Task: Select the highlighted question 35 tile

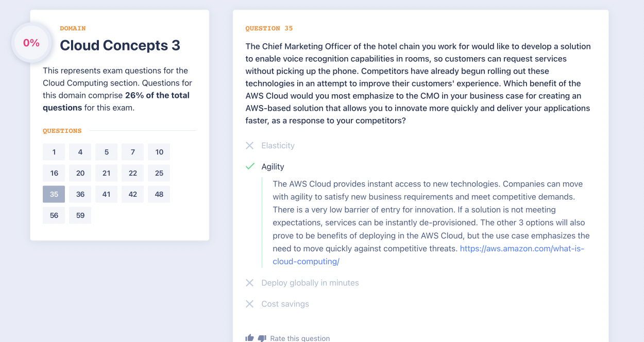Action: click(54, 194)
